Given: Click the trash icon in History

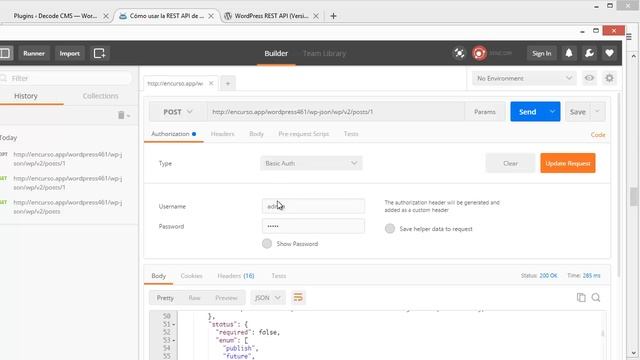Looking at the screenshot, I should pos(121,116).
